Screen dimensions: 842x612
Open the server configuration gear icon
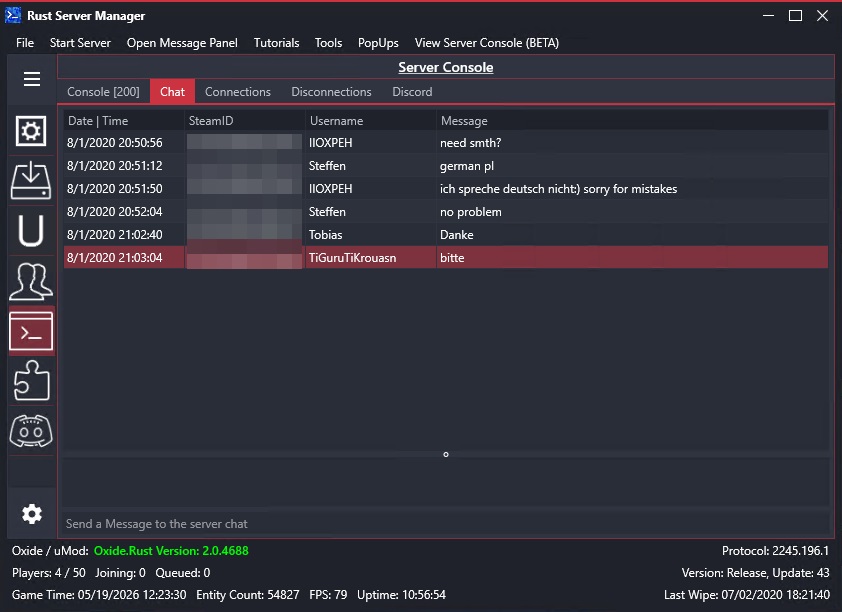31,131
